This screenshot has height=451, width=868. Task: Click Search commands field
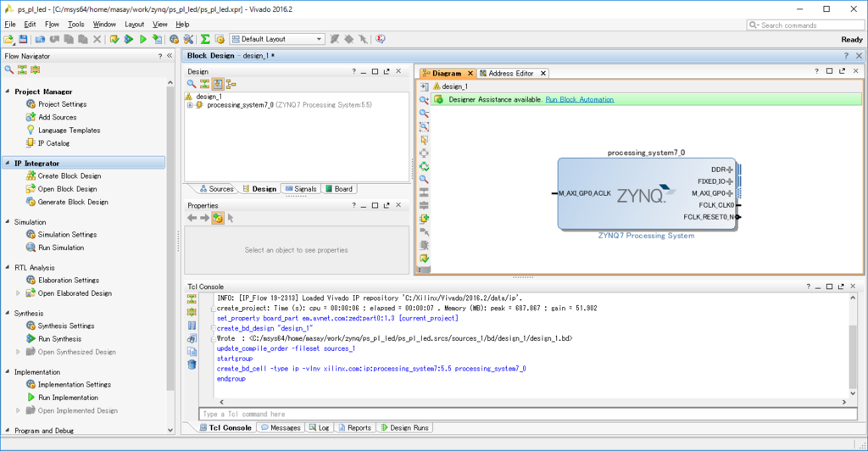coord(805,25)
